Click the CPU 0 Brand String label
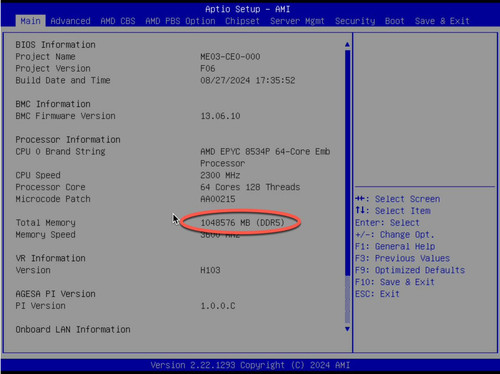500x374 pixels. click(x=60, y=152)
